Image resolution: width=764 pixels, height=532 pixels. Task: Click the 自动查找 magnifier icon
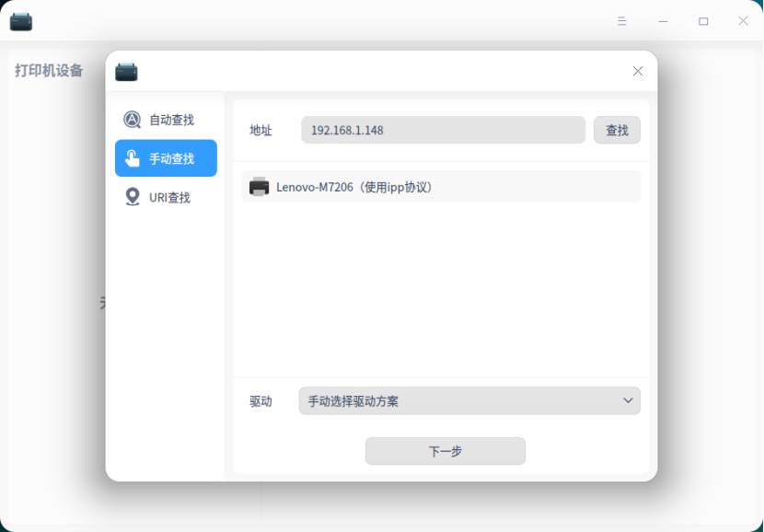pyautogui.click(x=132, y=120)
